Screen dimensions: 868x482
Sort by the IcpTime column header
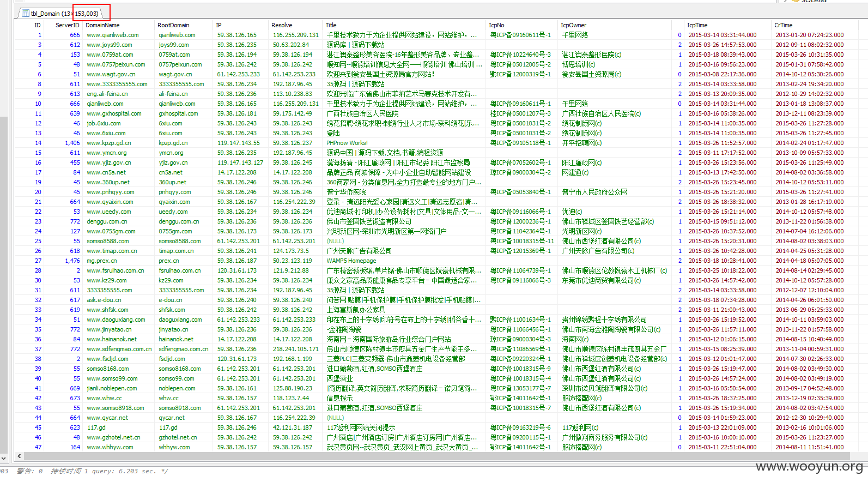pyautogui.click(x=697, y=25)
